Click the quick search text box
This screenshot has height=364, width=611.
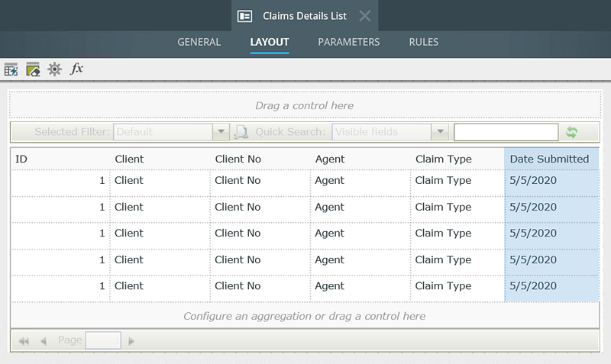506,132
